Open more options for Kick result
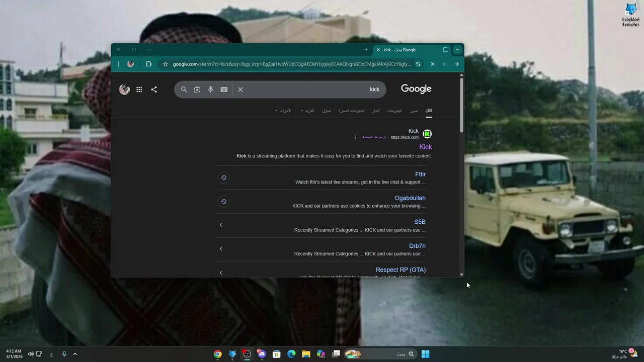The image size is (644, 362). 355,137
